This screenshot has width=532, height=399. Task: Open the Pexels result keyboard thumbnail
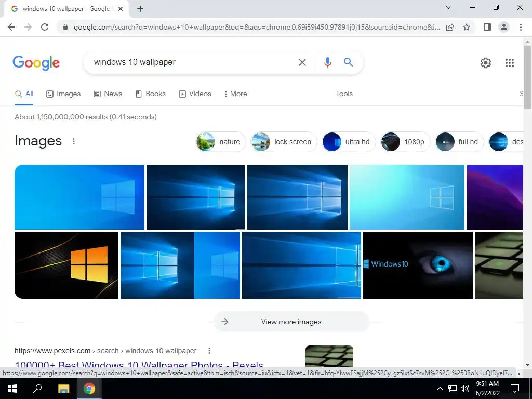click(x=329, y=356)
